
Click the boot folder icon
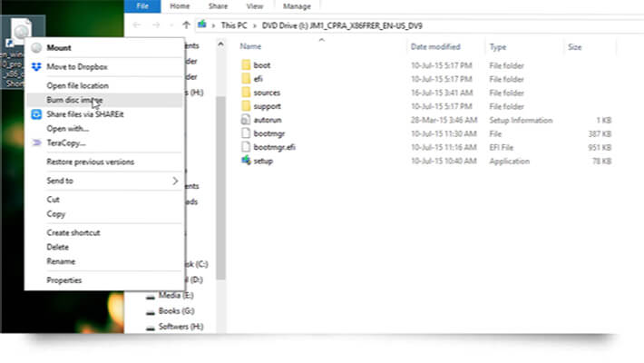coord(246,65)
